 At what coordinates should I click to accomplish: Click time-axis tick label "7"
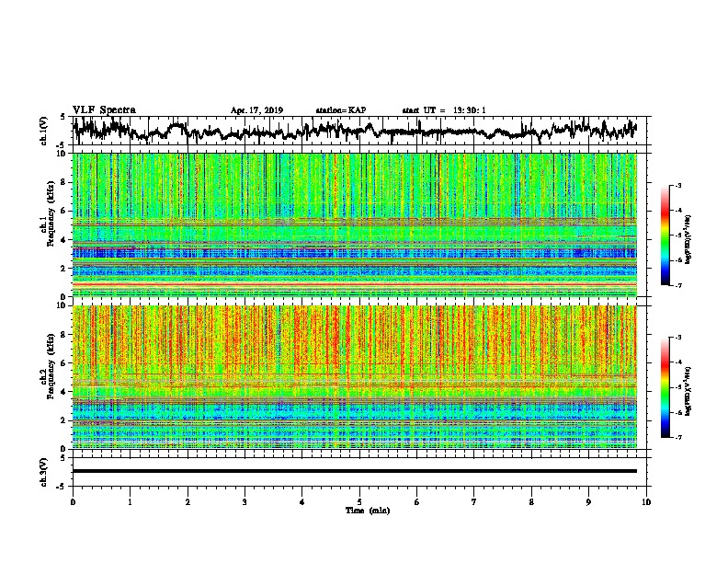pos(474,501)
